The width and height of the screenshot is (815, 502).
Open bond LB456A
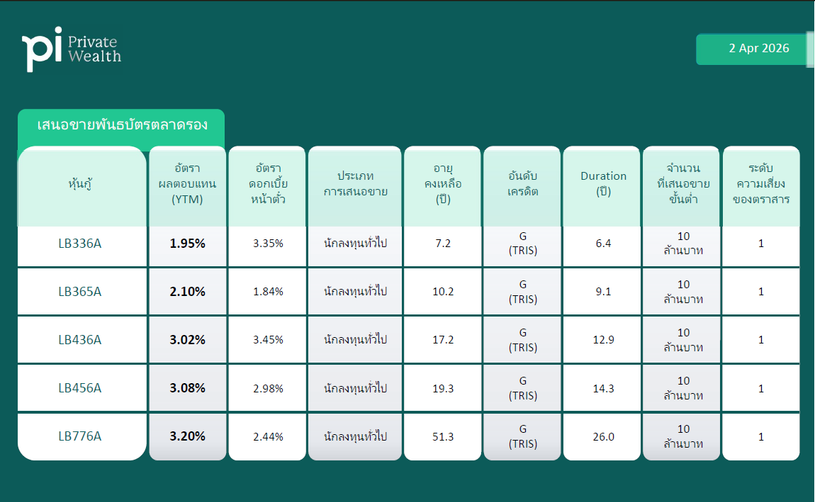80,388
